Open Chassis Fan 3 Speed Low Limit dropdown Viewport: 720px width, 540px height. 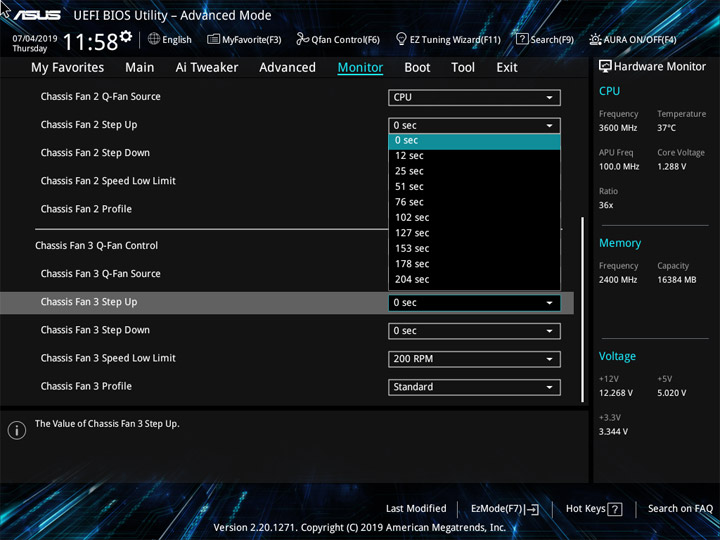tap(474, 359)
